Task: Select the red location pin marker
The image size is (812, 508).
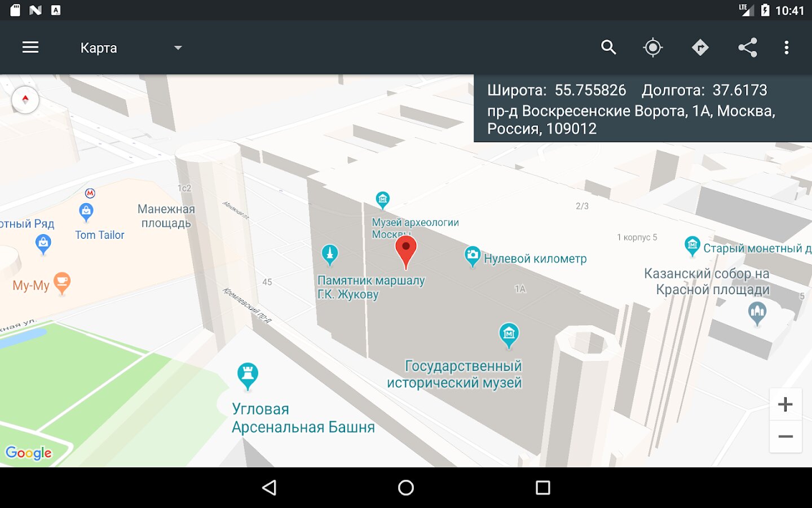Action: (x=405, y=252)
